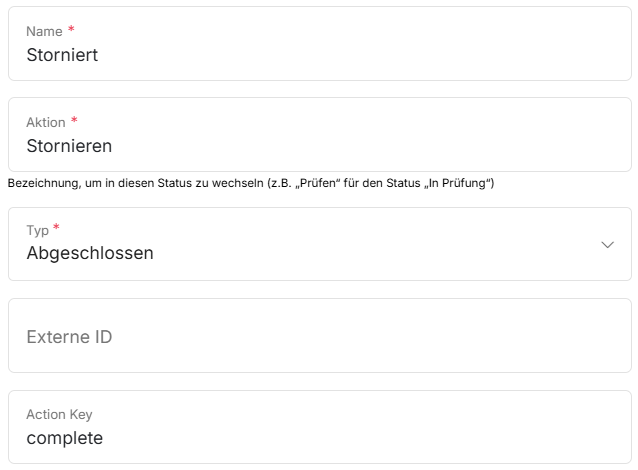This screenshot has height=470, width=638.
Task: Click the Aktion field label
Action: pos(46,123)
